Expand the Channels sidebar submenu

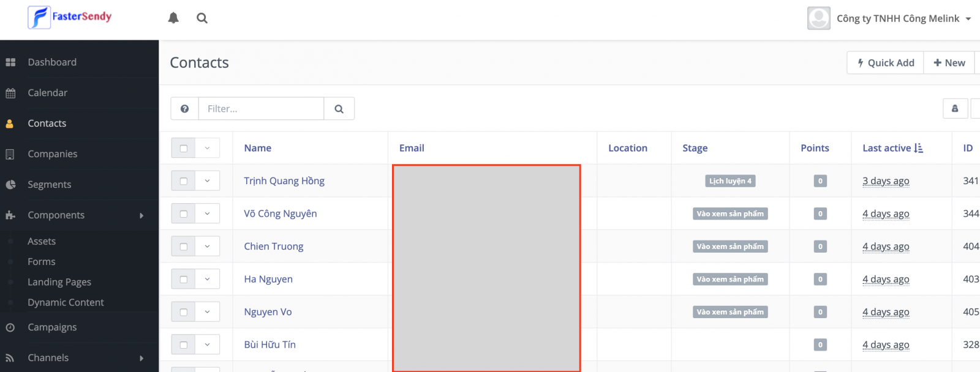(141, 358)
